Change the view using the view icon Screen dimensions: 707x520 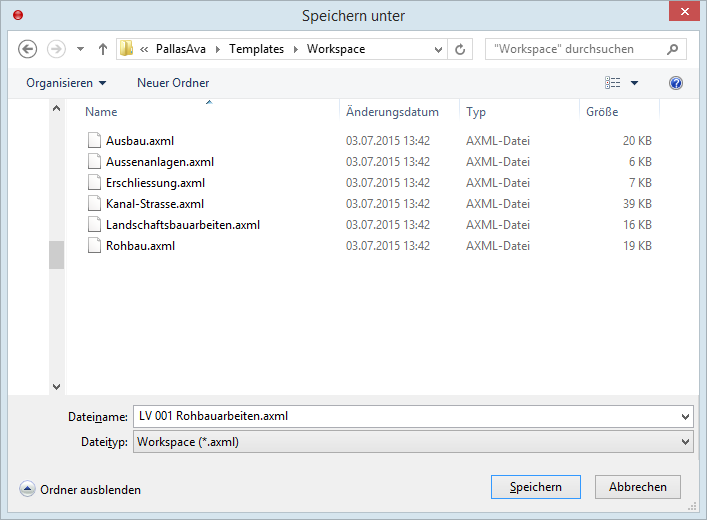coord(612,83)
